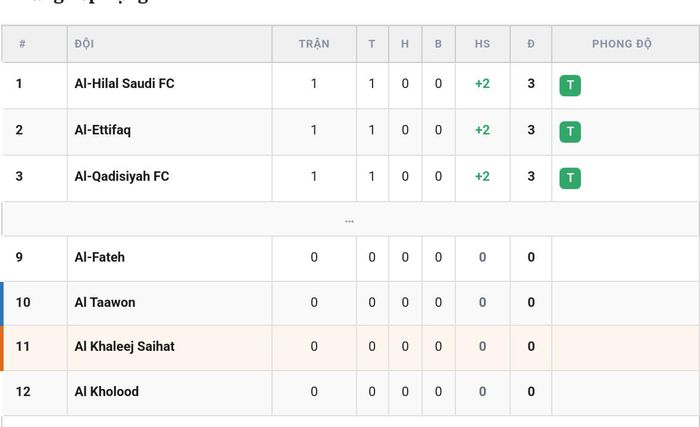
Task: Click the PHONG ĐỘ column header
Action: pyautogui.click(x=622, y=44)
